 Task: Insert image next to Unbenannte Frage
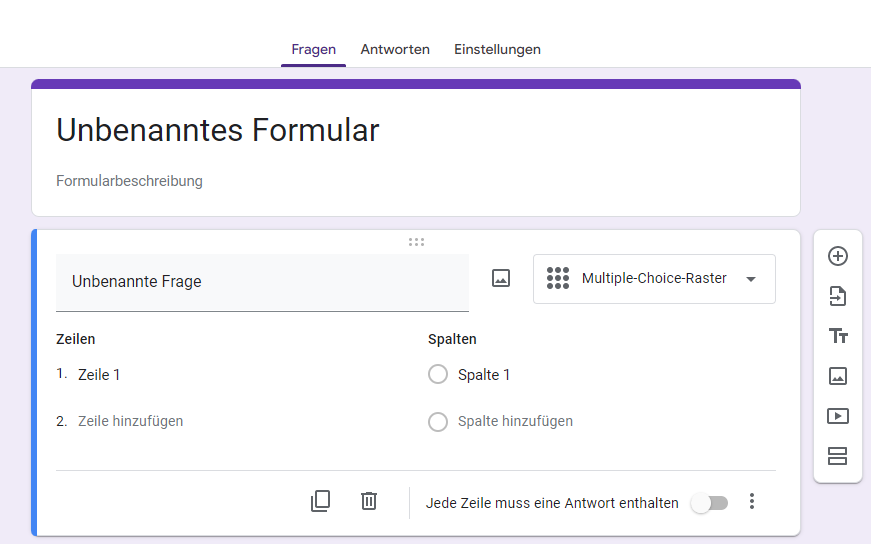click(x=501, y=279)
